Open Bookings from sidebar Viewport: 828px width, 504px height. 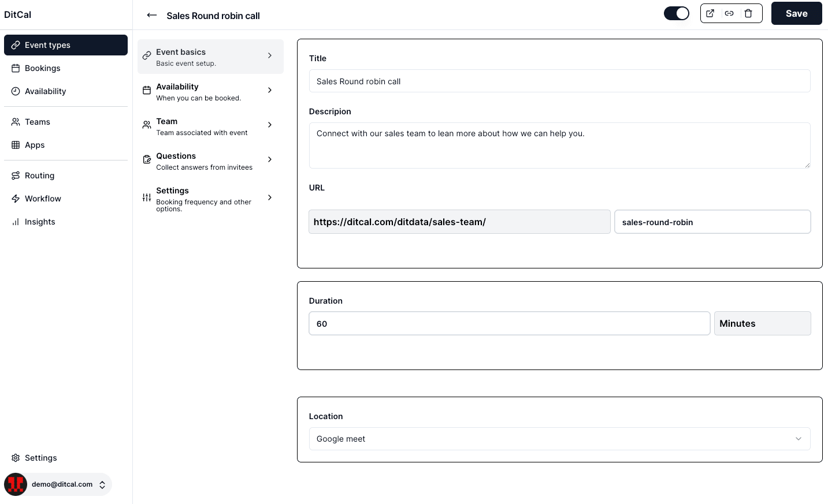point(42,68)
